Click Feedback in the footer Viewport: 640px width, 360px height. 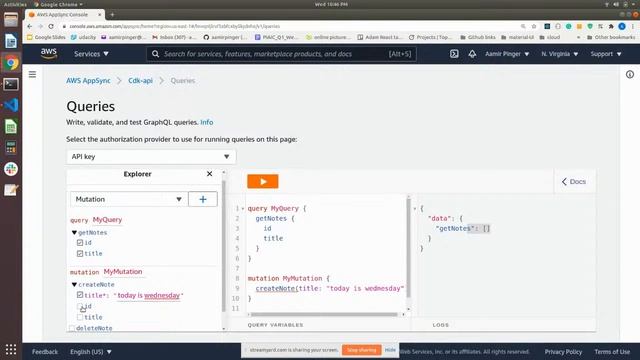coord(45,351)
